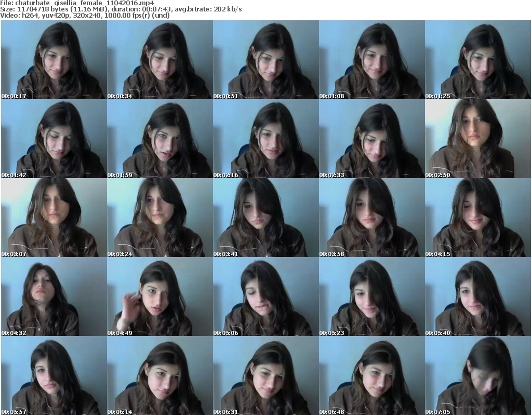
Task: Open the frame stamped 00:01:42
Action: pos(54,139)
